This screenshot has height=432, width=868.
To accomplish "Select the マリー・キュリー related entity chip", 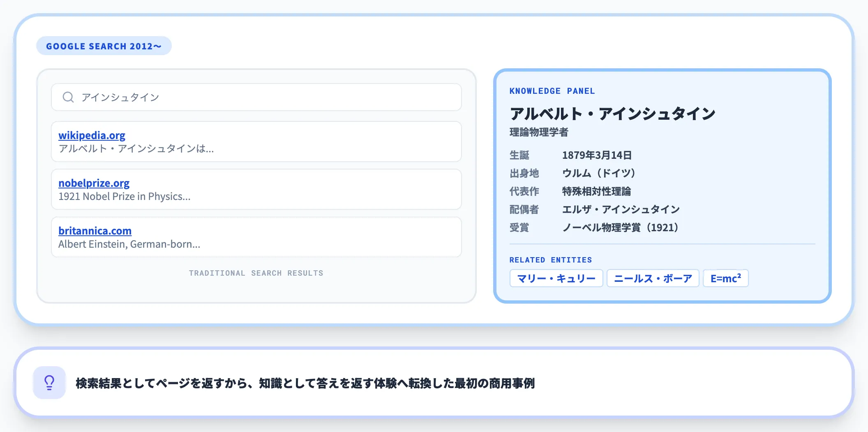I will pyautogui.click(x=556, y=279).
